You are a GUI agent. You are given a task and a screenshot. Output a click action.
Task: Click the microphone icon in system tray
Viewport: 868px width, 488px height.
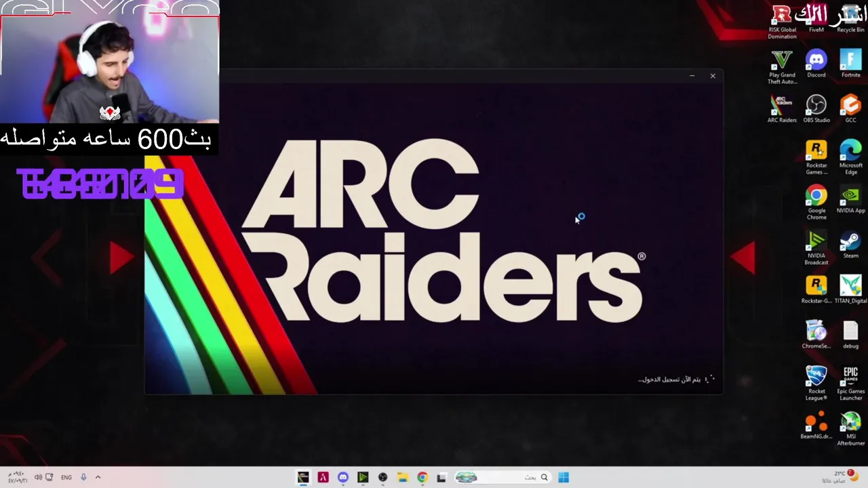click(x=83, y=477)
